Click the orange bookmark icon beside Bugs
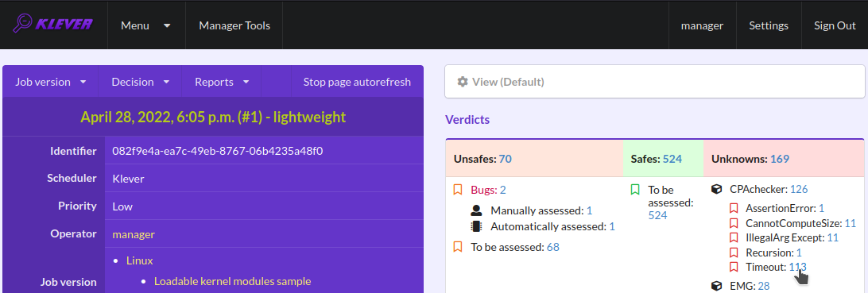This screenshot has height=293, width=868. pos(458,190)
